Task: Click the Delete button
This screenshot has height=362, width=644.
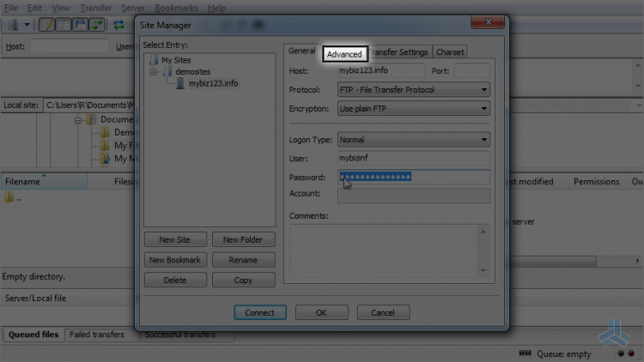Action: tap(175, 280)
